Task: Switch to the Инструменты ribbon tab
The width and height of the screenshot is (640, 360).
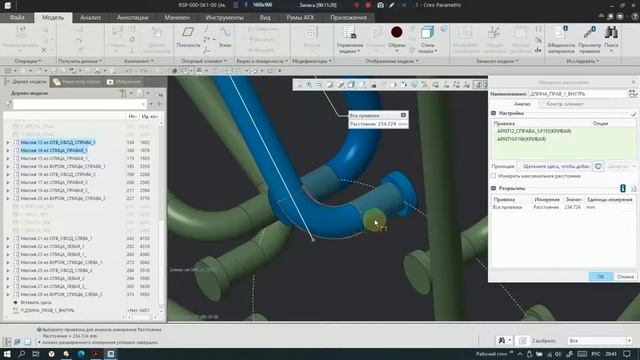Action: click(224, 18)
